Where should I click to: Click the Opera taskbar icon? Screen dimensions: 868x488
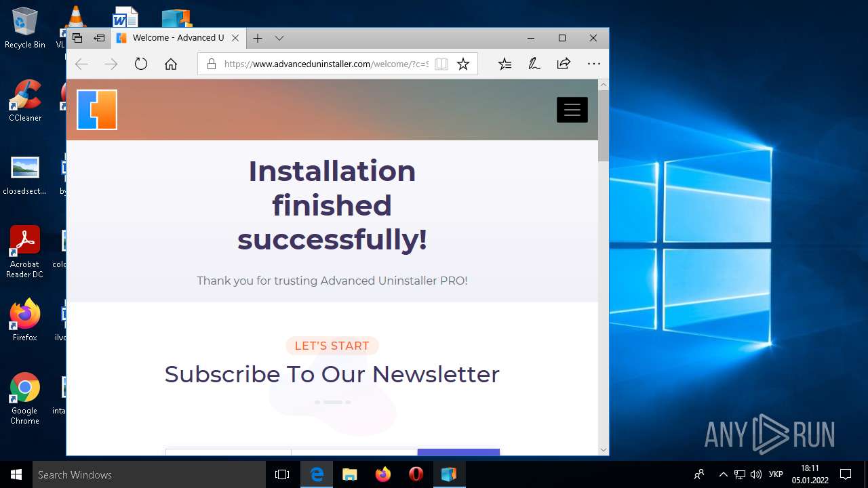[416, 474]
